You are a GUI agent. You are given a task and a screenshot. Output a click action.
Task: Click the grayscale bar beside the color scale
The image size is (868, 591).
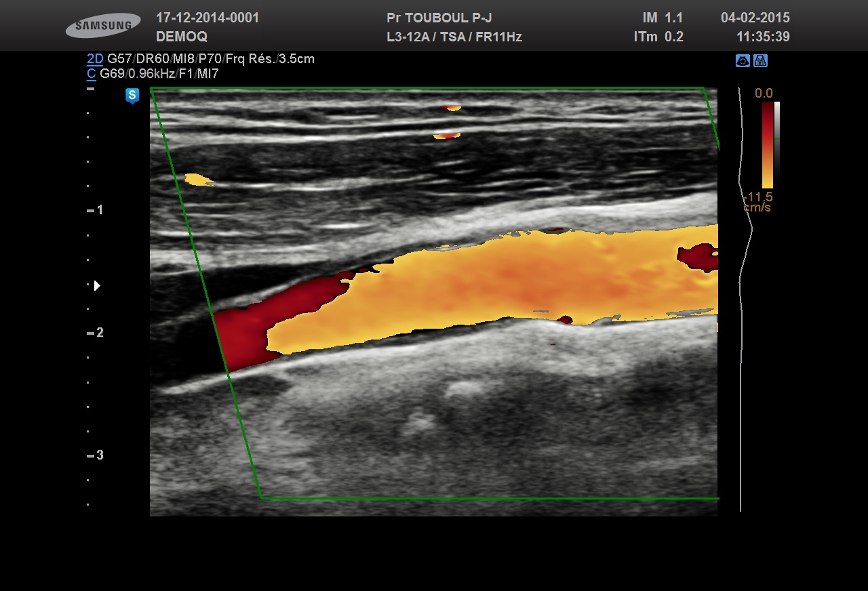[x=777, y=144]
